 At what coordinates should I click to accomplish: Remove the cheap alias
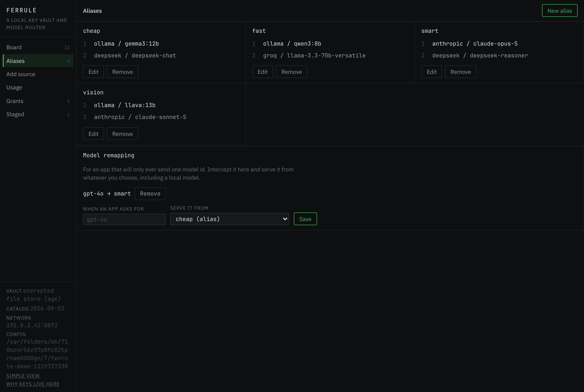tap(122, 72)
